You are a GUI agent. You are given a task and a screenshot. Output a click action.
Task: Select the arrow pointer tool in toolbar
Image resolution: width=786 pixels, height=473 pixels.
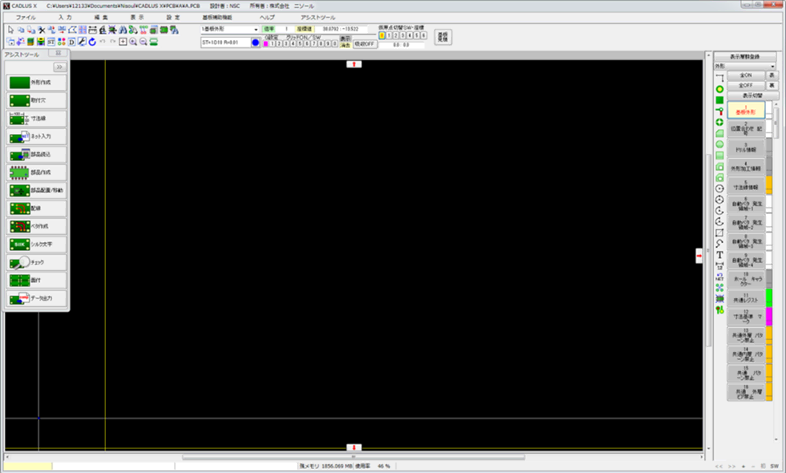(x=11, y=30)
